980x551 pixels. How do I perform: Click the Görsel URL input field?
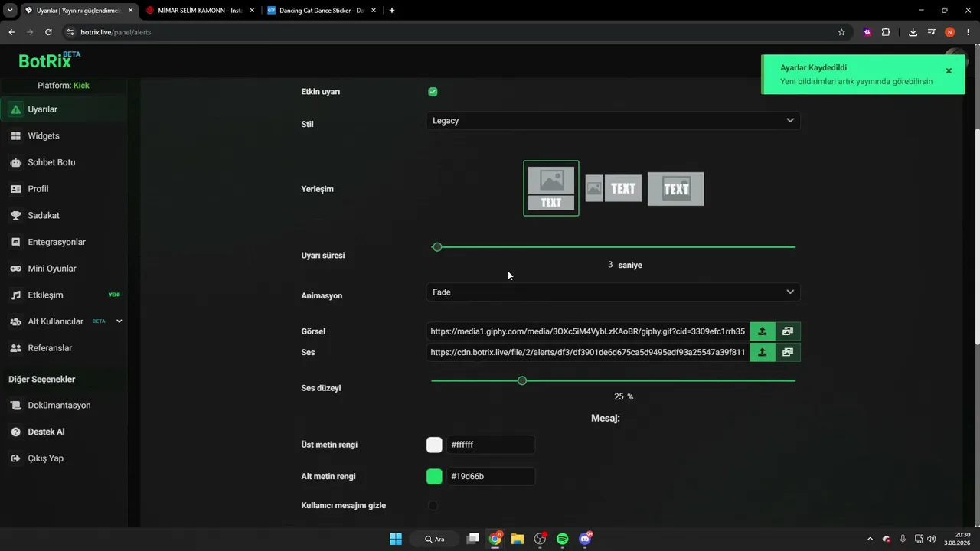(x=588, y=331)
